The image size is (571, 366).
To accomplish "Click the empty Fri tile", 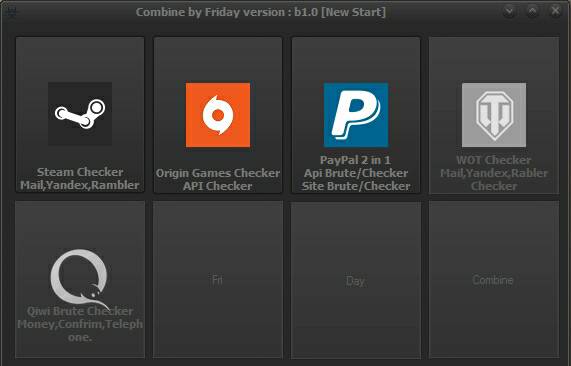I will (x=218, y=280).
